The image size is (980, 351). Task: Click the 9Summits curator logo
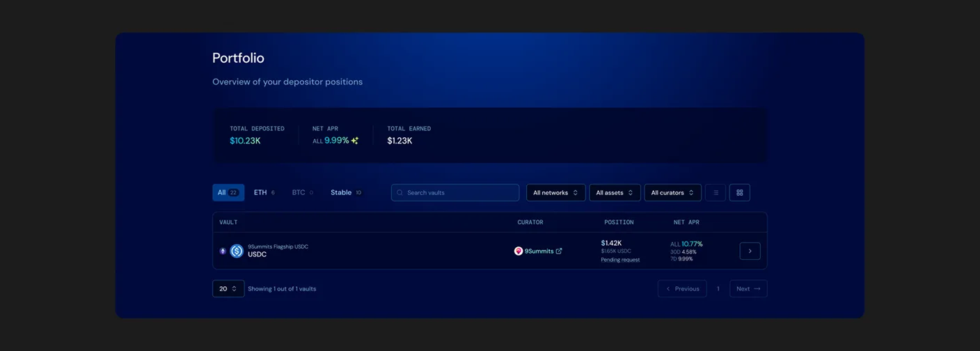click(x=519, y=251)
